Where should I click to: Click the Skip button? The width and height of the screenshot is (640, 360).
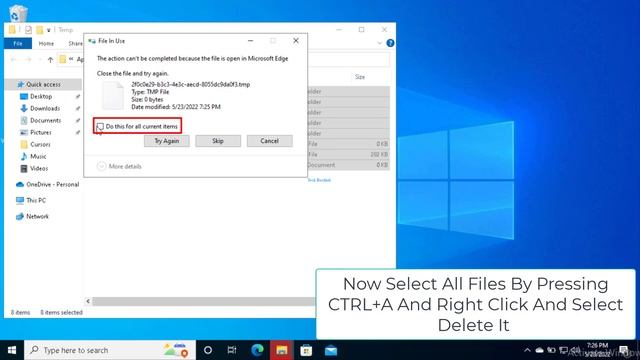pyautogui.click(x=218, y=141)
